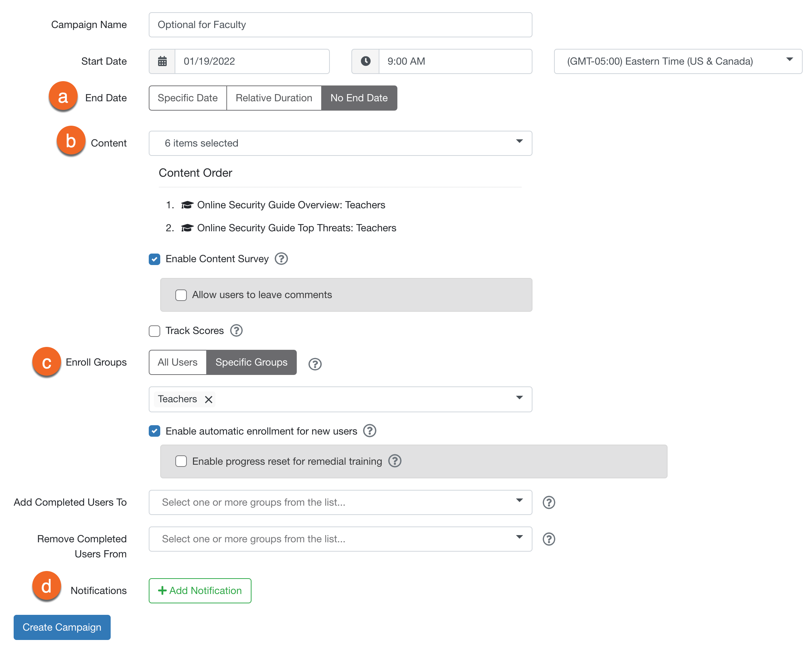Remove the Teachers group tag
This screenshot has height=645, width=812.
tap(208, 399)
